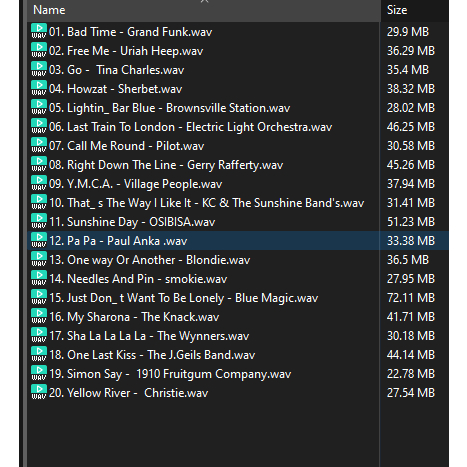Select 13. One way Or Another - Blondie.wav
Image resolution: width=467 pixels, height=467 pixels.
149,260
